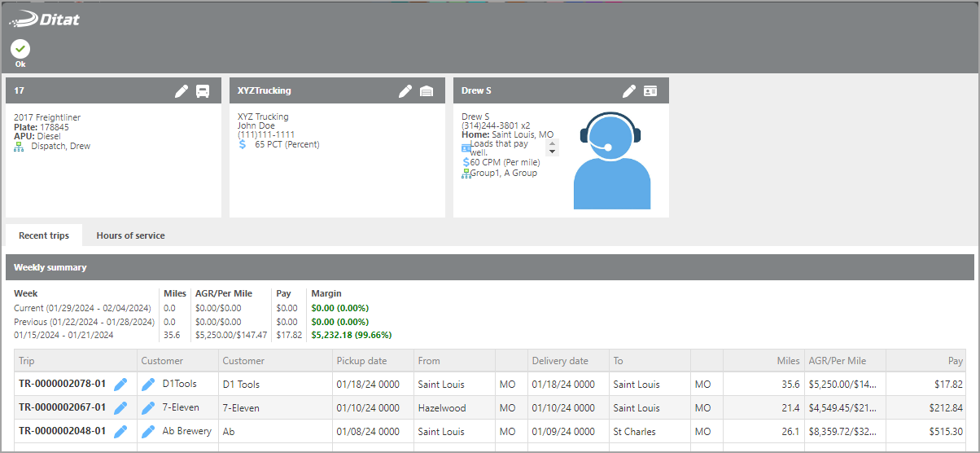980x453 pixels.
Task: Edit the D1Tools customer with its pencil icon
Action: (148, 384)
